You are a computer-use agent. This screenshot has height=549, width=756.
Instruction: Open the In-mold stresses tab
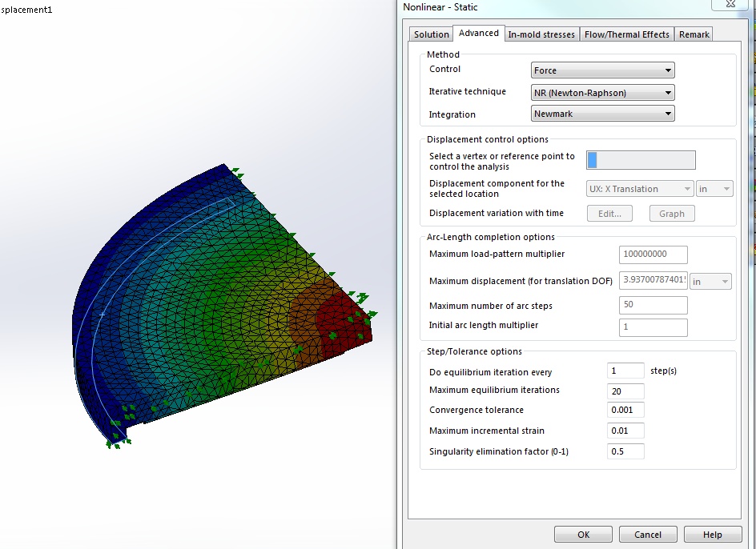541,34
